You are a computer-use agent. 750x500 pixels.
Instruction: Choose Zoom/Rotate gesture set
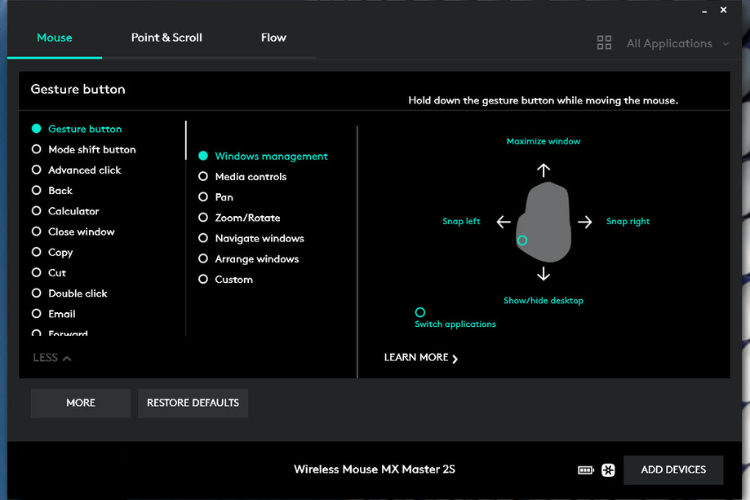pos(239,218)
